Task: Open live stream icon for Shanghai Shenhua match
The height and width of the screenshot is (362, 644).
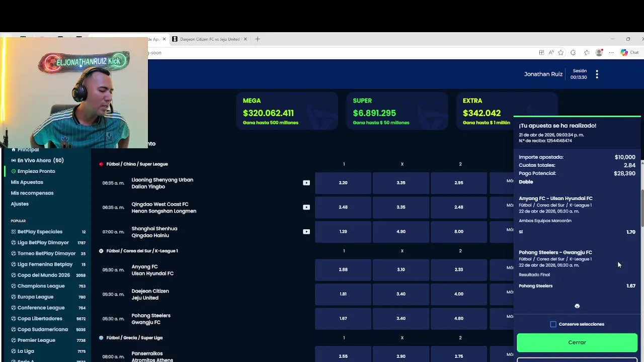Action: [306, 232]
